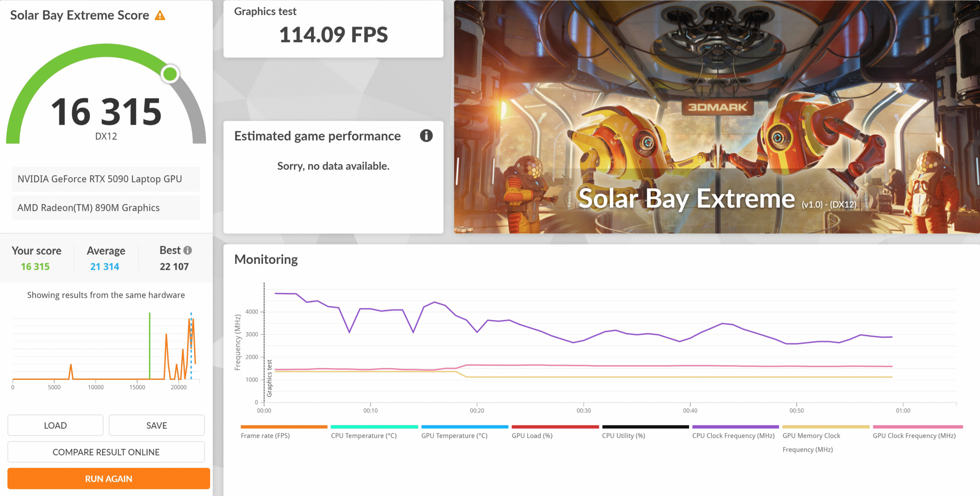Toggle Frame rate (FPS) legend series
Image resolution: width=980 pixels, height=496 pixels.
(x=265, y=436)
